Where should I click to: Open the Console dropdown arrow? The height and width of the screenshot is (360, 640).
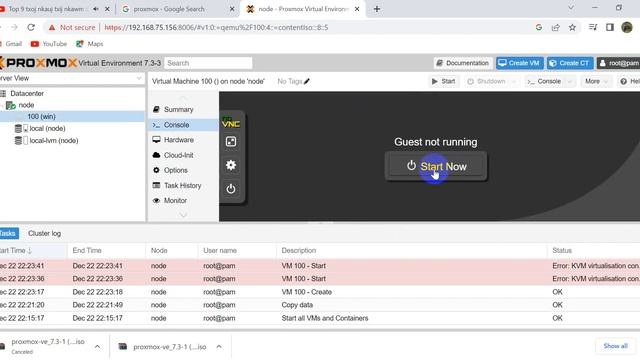(570, 82)
